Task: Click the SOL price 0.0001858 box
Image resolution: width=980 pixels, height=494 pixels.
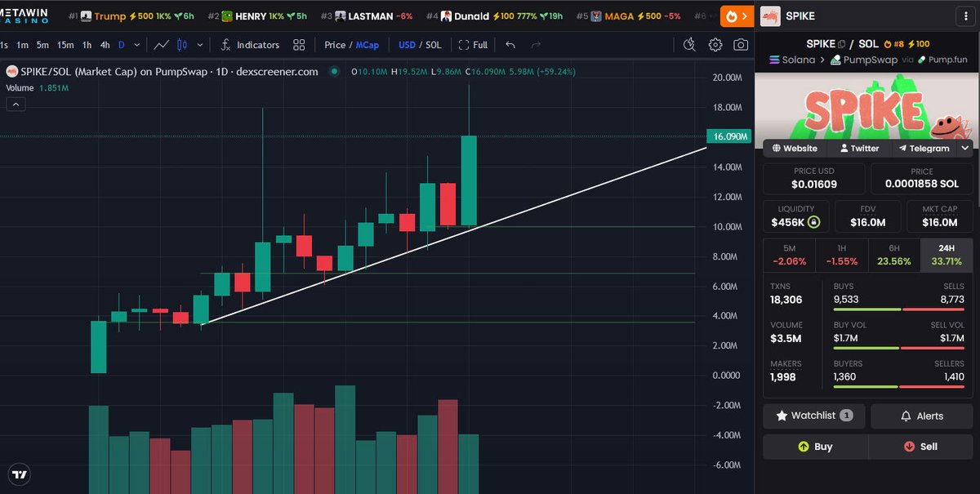Action: (x=921, y=179)
